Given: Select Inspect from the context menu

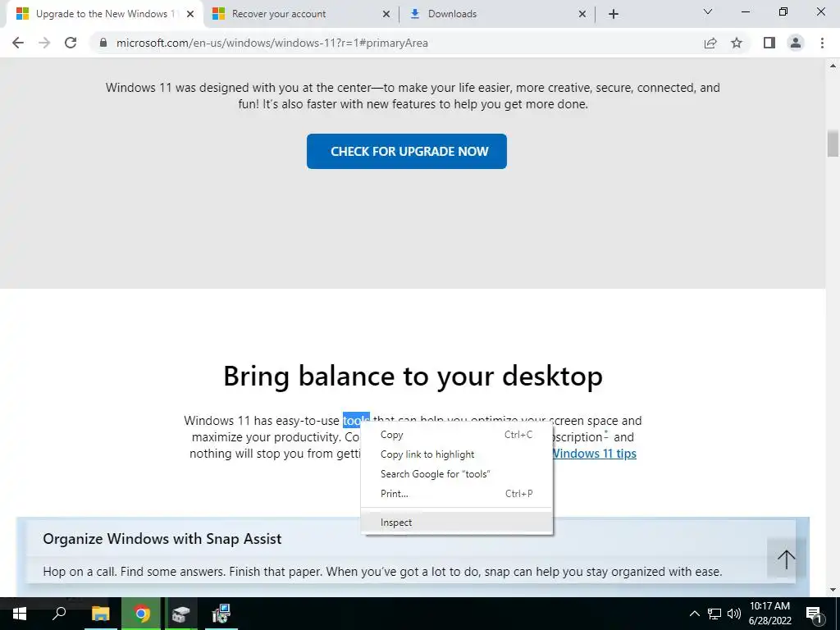Looking at the screenshot, I should (456, 523).
